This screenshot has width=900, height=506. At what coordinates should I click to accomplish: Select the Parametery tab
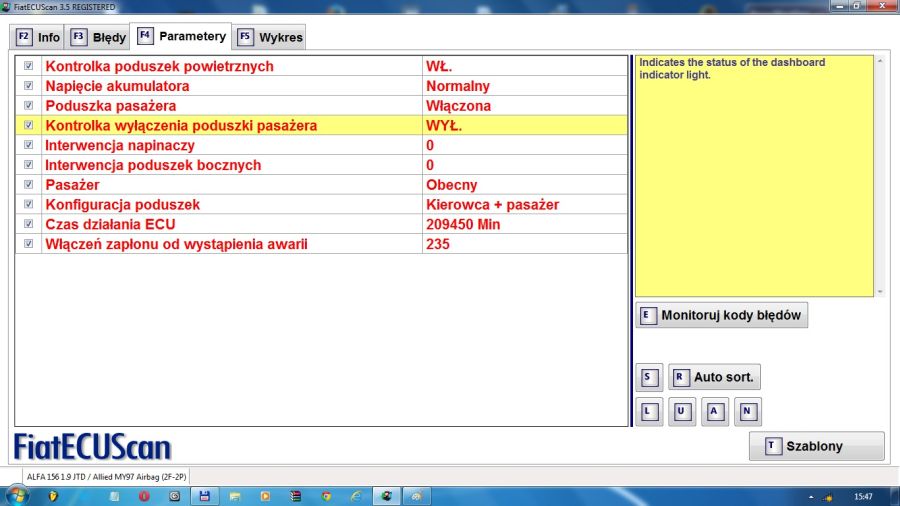[181, 36]
